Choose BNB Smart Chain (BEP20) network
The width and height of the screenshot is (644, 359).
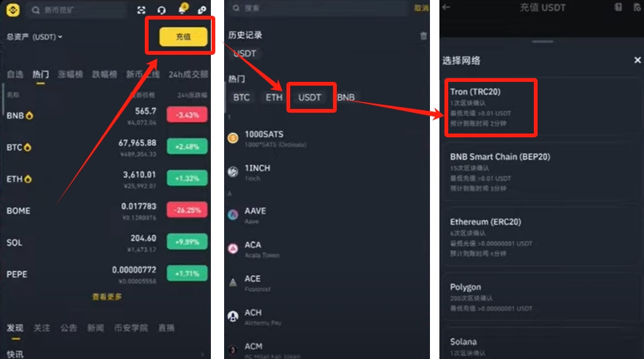(542, 172)
